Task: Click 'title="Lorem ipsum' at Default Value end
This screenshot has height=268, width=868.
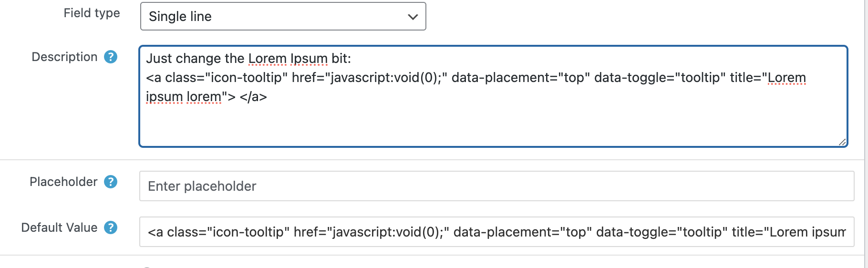Action: (789, 232)
